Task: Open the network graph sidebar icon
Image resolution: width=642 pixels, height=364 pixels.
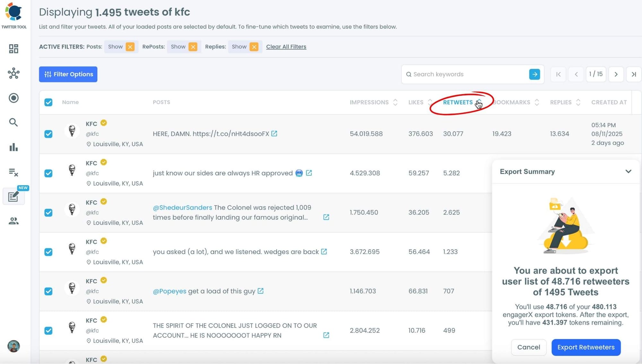Action: pos(13,73)
